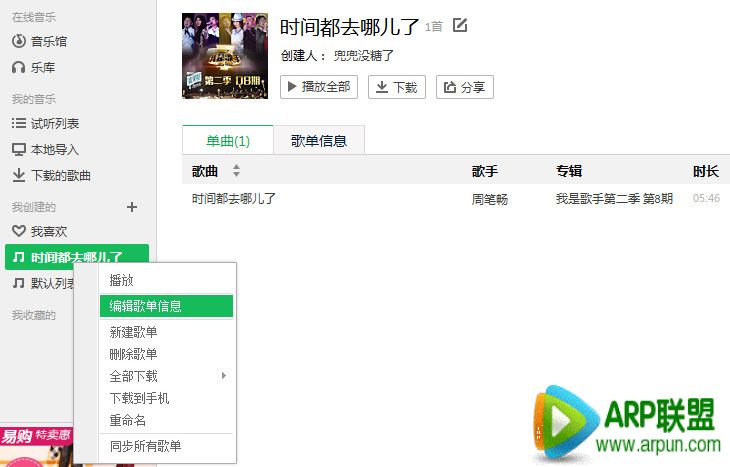This screenshot has height=467, width=730.
Task: Open 下载的歌曲 downloaded songs
Action: click(51, 176)
